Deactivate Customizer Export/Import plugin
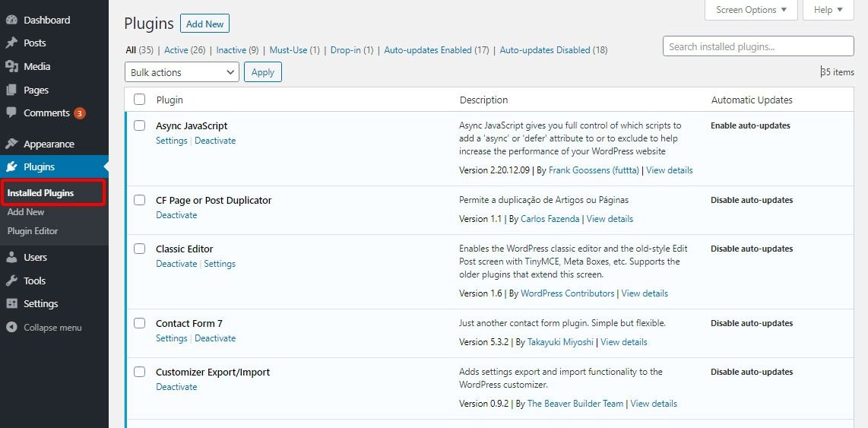Screen dimensions: 868x428 pos(176,386)
